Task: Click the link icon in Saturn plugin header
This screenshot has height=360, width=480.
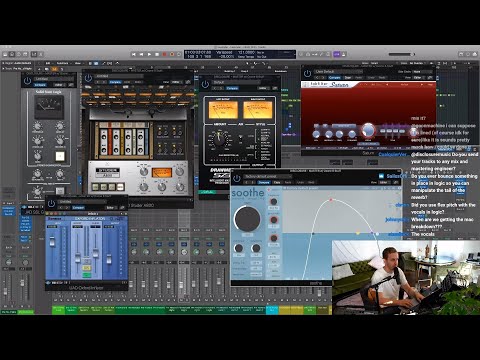Action: coord(430,77)
